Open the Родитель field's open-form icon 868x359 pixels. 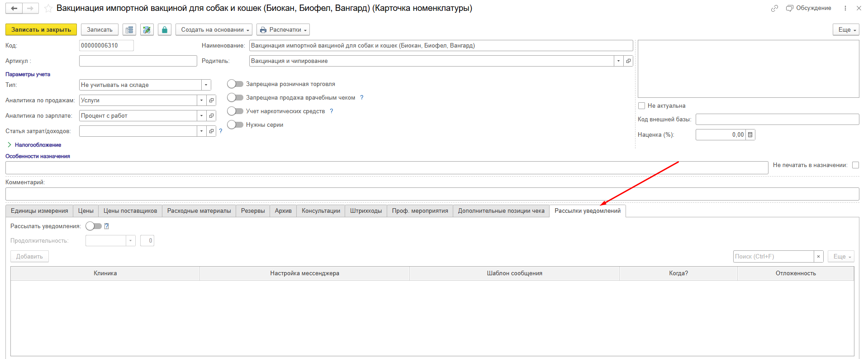click(628, 61)
